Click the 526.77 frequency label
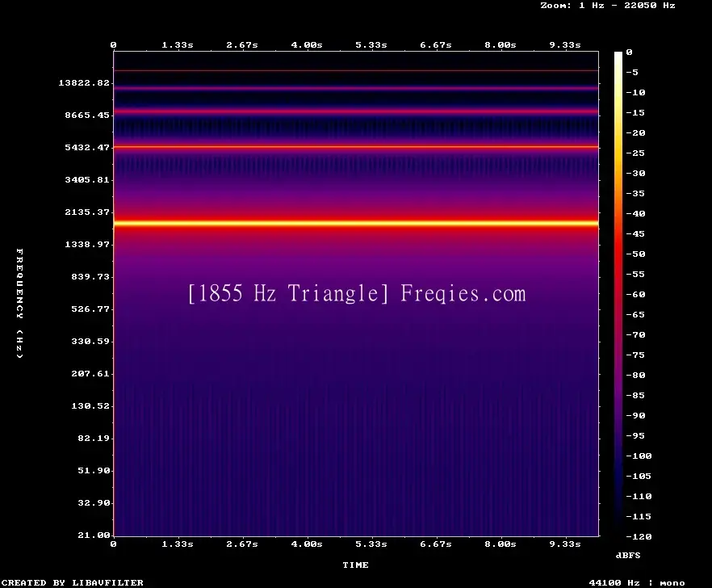This screenshot has width=712, height=588. (90, 309)
